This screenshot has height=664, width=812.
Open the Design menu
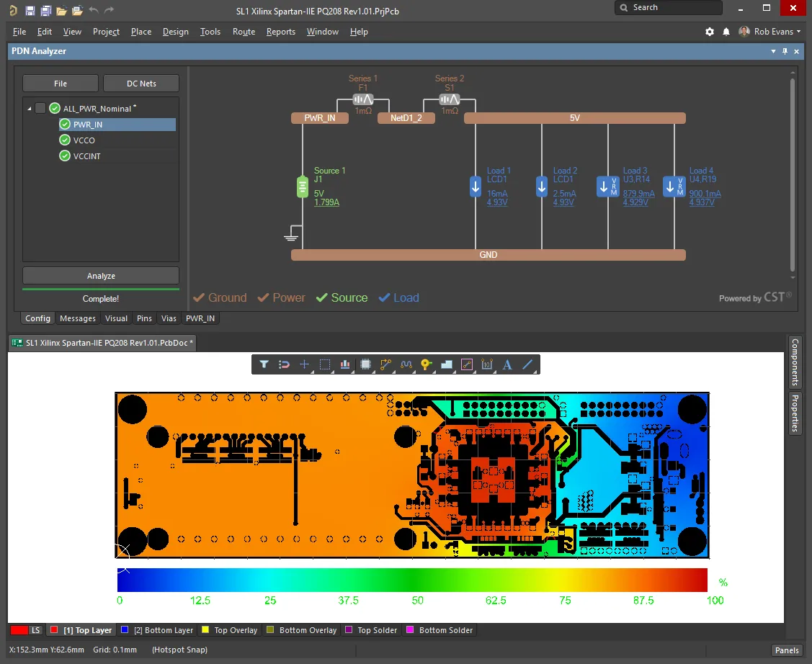pos(175,32)
